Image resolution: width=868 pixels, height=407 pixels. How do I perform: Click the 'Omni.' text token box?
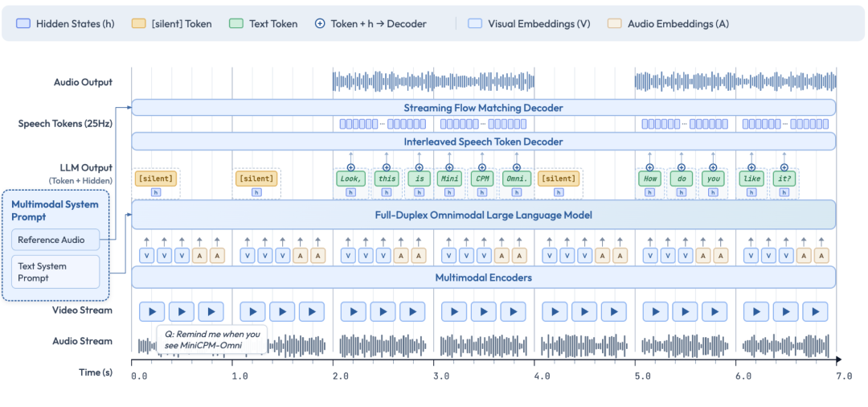pos(516,179)
